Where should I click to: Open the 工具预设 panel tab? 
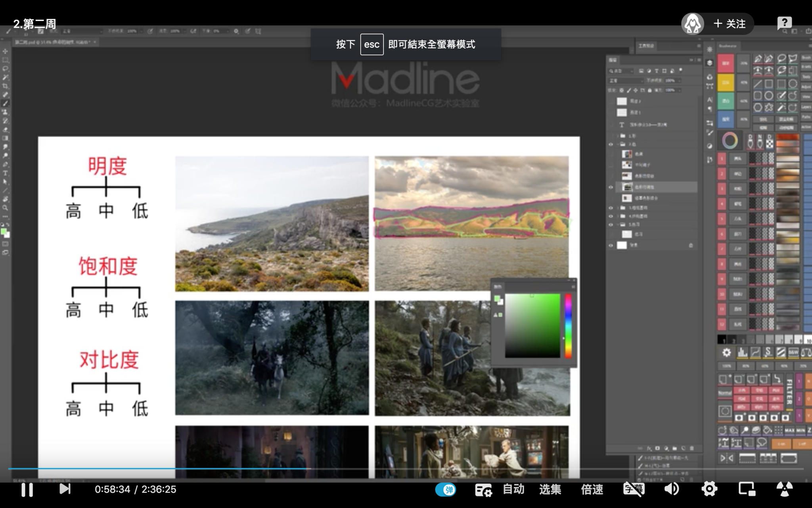[646, 46]
